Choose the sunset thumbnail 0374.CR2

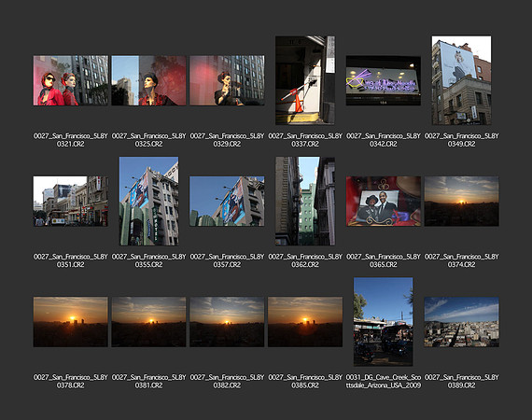pyautogui.click(x=461, y=202)
